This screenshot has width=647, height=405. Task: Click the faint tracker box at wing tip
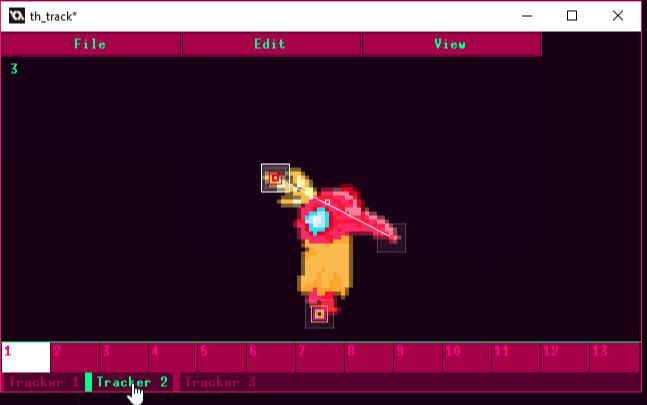pyautogui.click(x=392, y=238)
